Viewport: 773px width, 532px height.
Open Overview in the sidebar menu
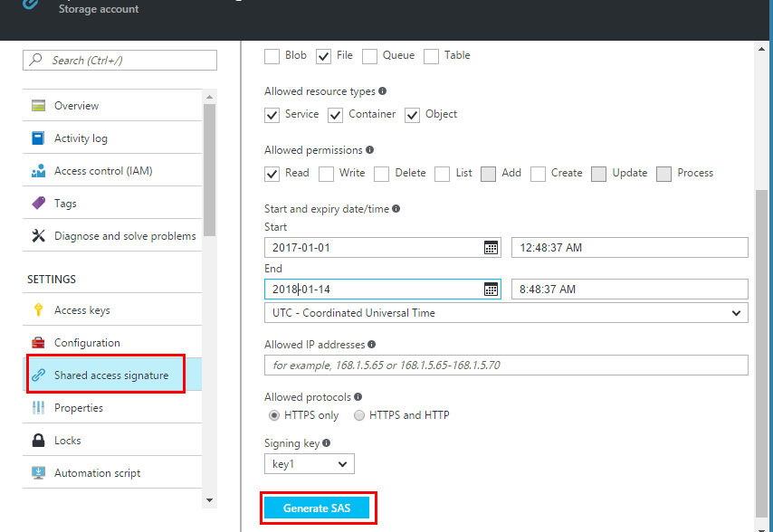point(112,106)
